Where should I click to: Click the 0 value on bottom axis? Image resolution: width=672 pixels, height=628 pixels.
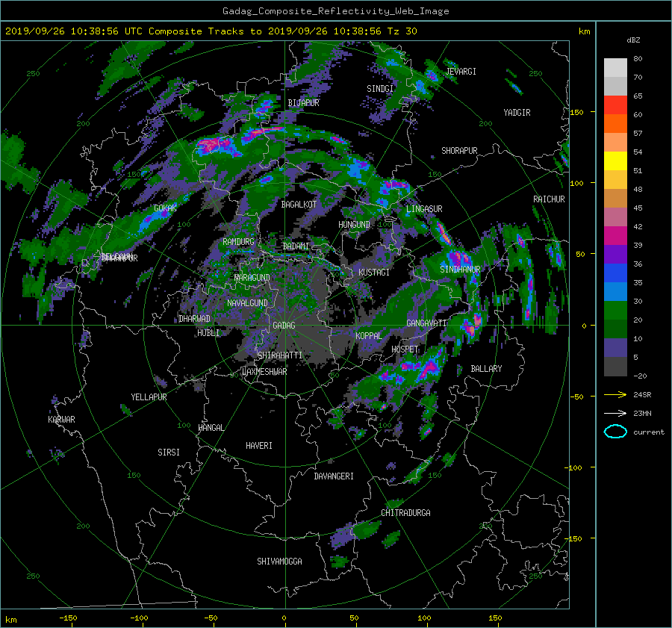point(284,618)
